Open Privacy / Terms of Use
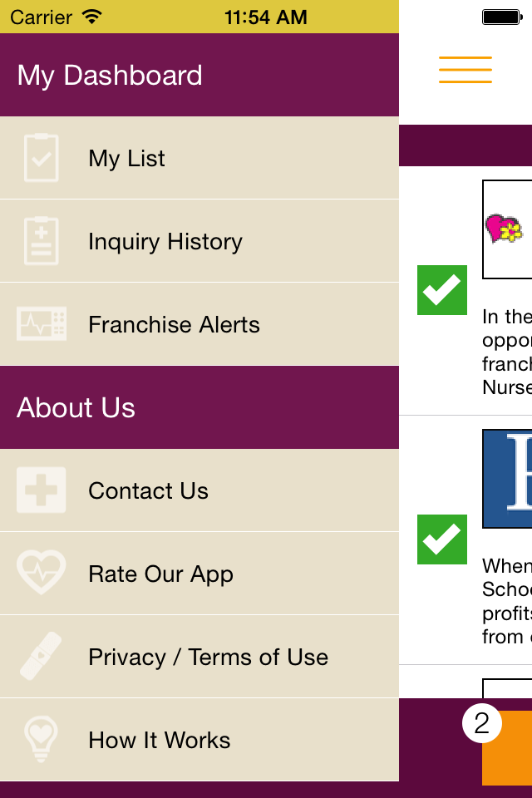The height and width of the screenshot is (798, 532). click(208, 657)
